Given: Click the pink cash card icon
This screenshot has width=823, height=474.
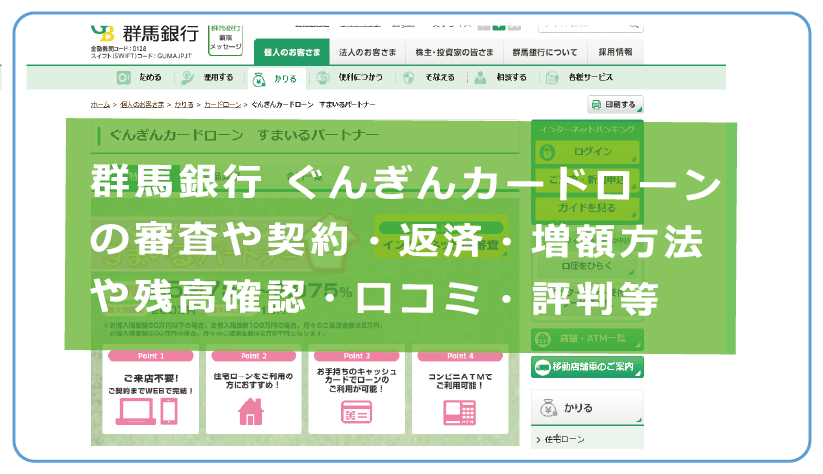Looking at the screenshot, I should (x=356, y=412).
